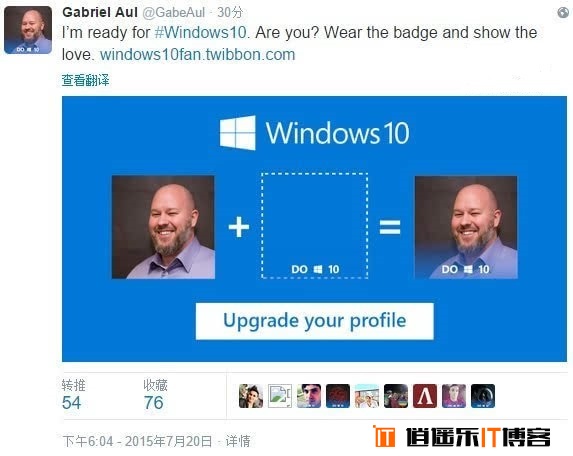Click the last dark circular avatar
Viewport: 573px width, 456px height.
[x=483, y=396]
